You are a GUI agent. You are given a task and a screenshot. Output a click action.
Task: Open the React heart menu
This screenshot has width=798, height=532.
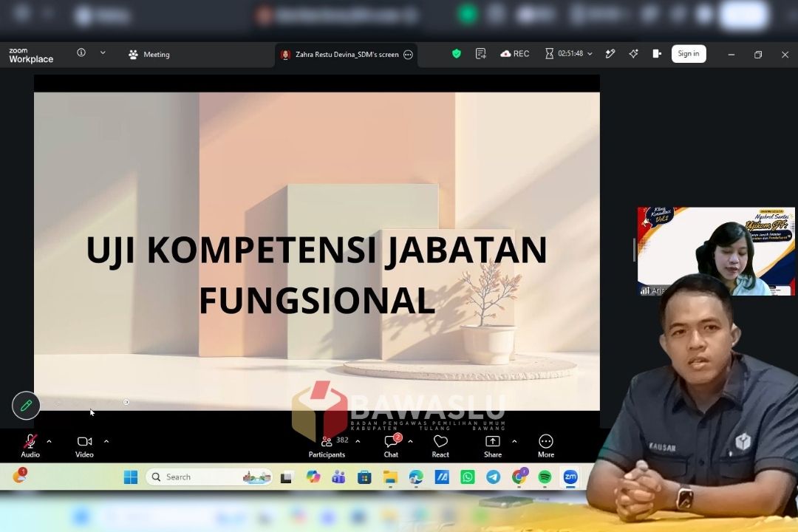(440, 446)
